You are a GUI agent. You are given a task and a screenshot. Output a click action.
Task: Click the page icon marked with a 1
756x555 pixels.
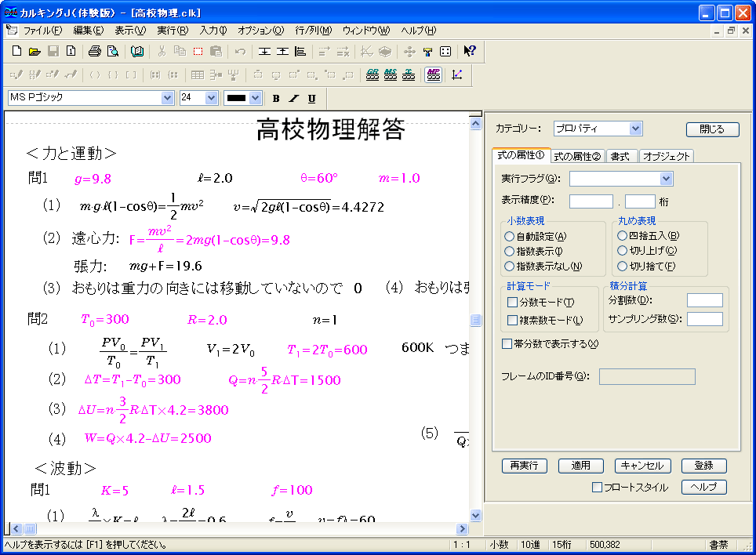[71, 51]
